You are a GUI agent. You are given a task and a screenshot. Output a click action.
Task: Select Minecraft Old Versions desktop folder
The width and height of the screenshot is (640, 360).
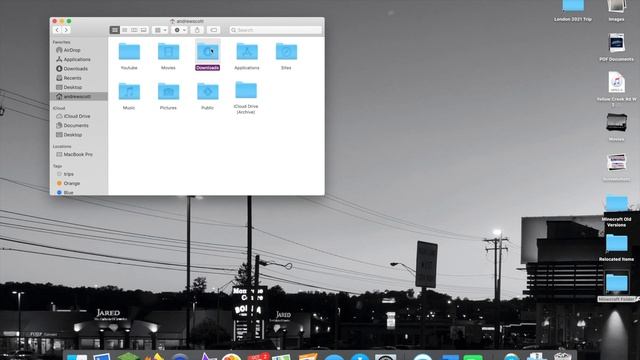[616, 211]
